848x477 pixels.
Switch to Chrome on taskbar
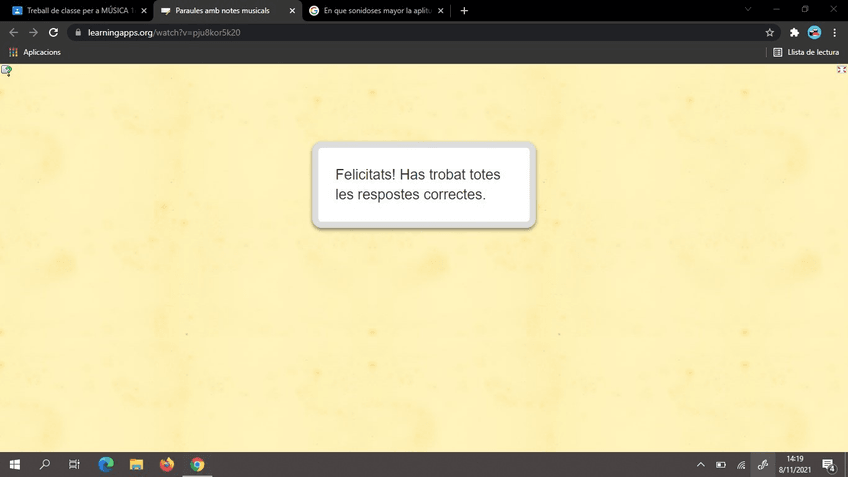pos(197,465)
